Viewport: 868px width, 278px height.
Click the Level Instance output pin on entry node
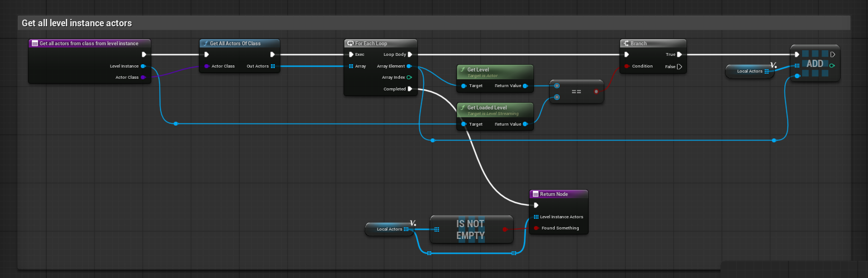point(144,66)
